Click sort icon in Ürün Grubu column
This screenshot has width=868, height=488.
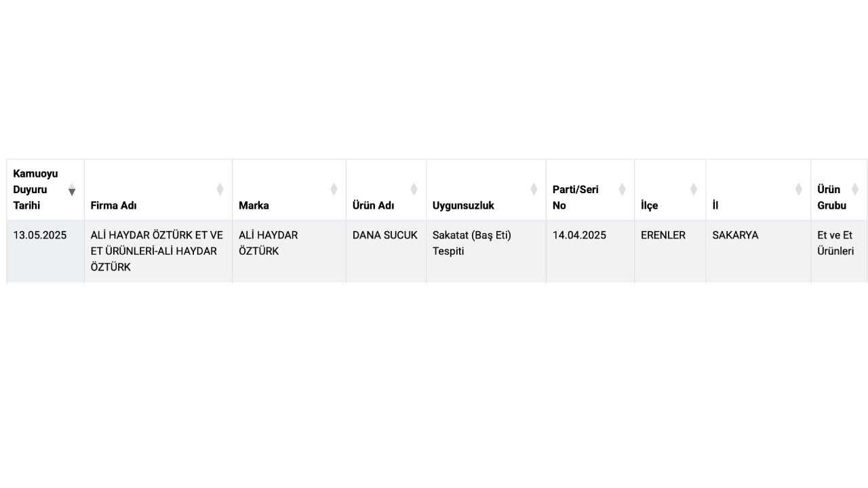pos(854,190)
